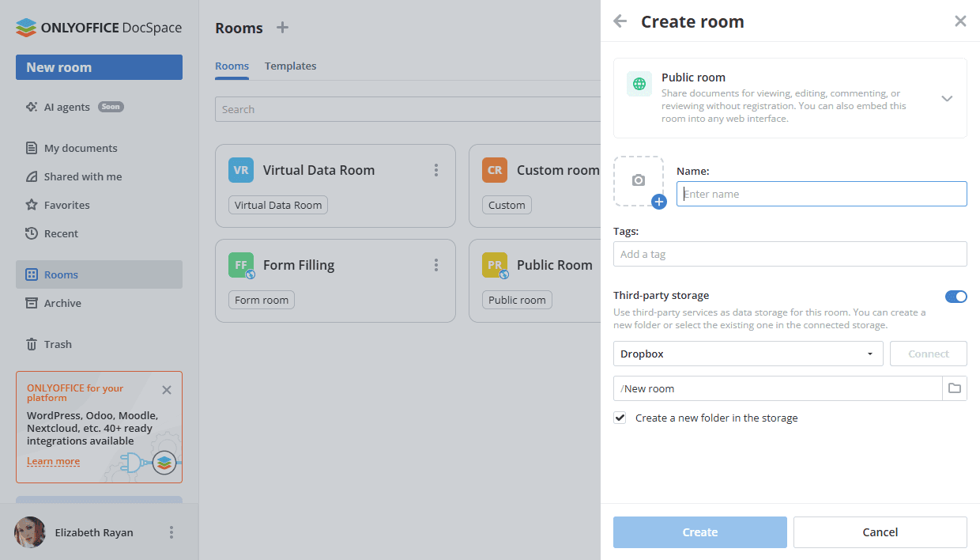Select the Rooms tab

tap(232, 66)
